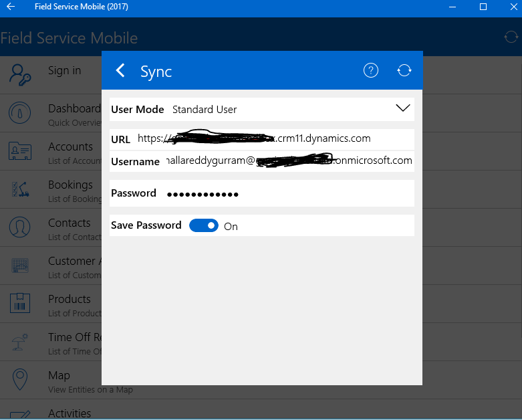
Task: Click the Time Off umbrella icon
Action: (20, 342)
